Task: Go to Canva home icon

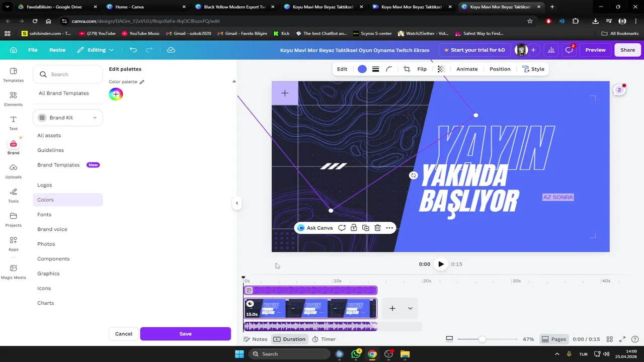Action: click(x=13, y=50)
